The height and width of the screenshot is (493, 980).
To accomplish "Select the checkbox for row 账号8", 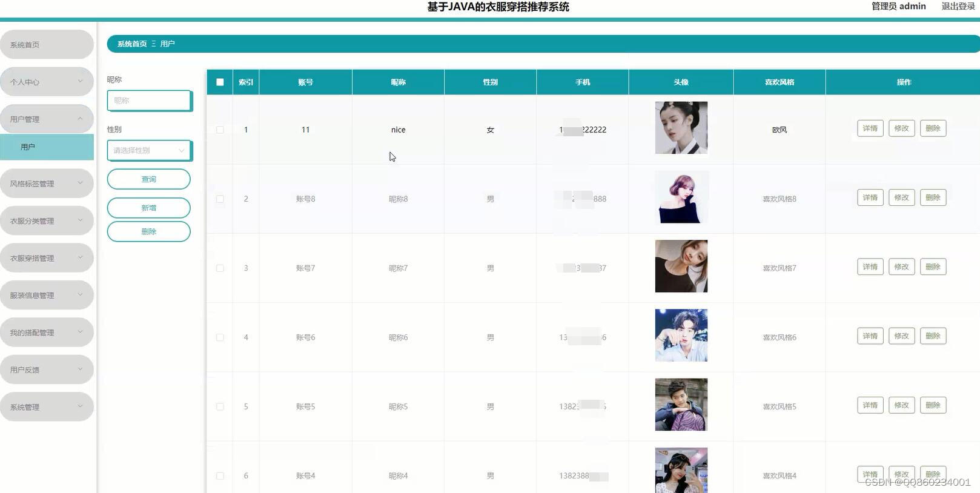I will point(220,199).
